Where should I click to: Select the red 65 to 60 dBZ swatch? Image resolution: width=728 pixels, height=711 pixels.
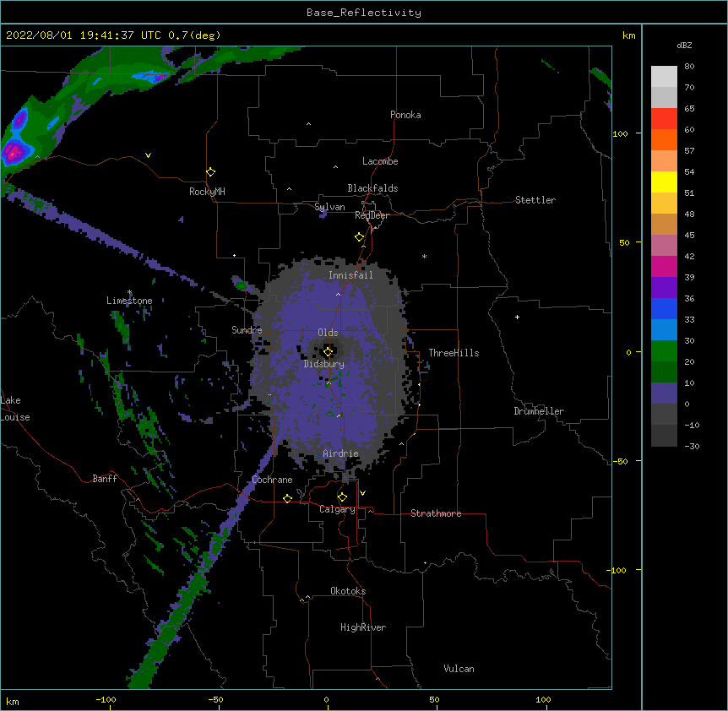coord(664,119)
